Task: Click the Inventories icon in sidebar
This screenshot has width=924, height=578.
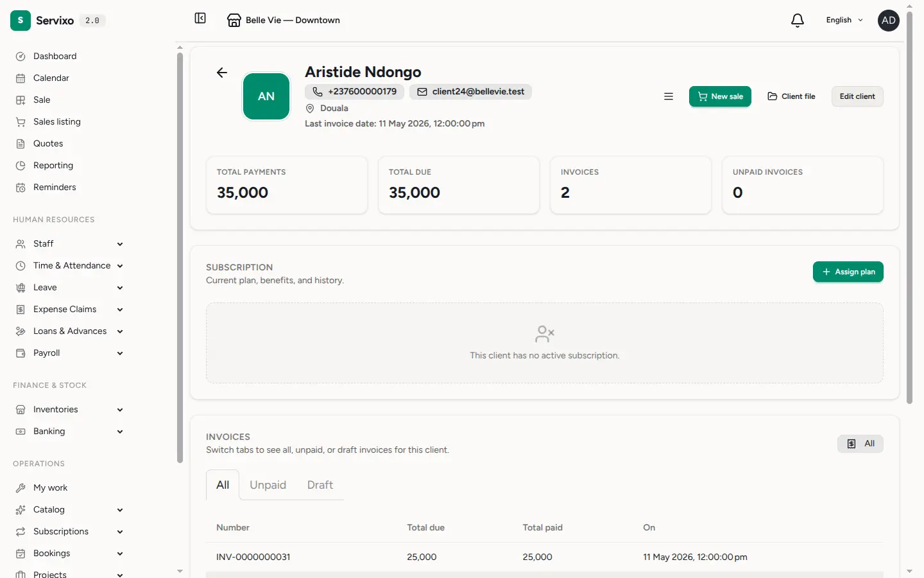Action: tap(21, 410)
